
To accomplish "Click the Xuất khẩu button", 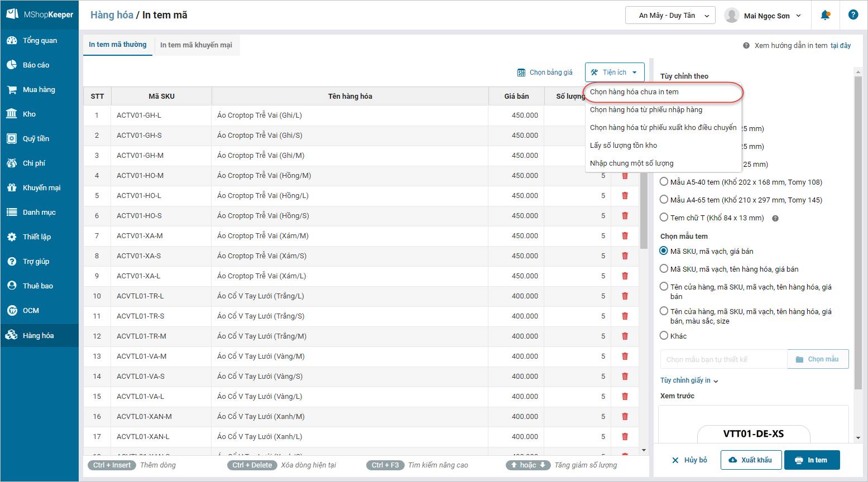I will [751, 460].
